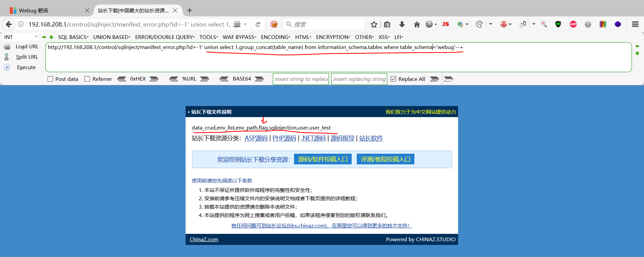This screenshot has width=644, height=257.
Task: Click Execute in HackBar
Action: pos(27,67)
